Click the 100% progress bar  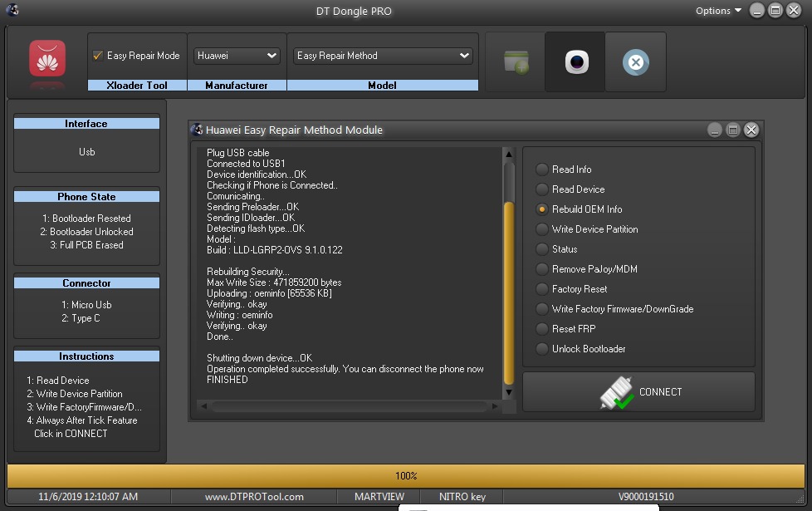[406, 476]
